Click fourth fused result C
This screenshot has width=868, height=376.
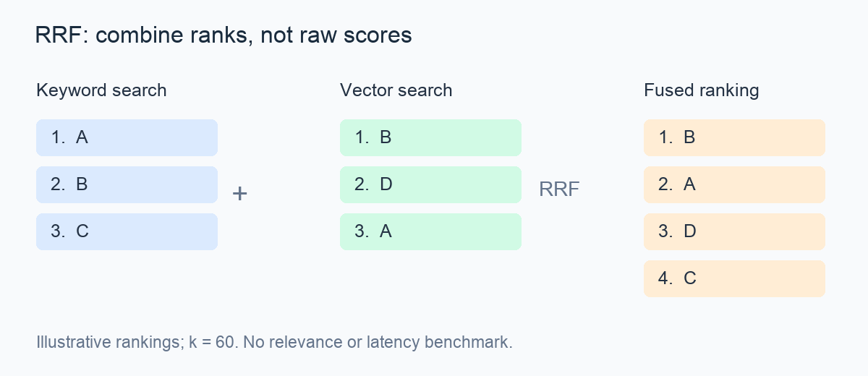pyautogui.click(x=734, y=278)
